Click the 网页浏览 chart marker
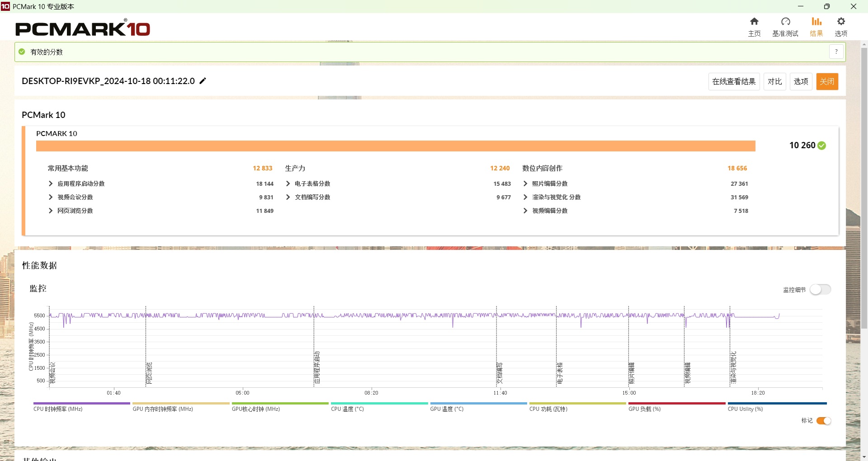This screenshot has height=461, width=868. 149,373
